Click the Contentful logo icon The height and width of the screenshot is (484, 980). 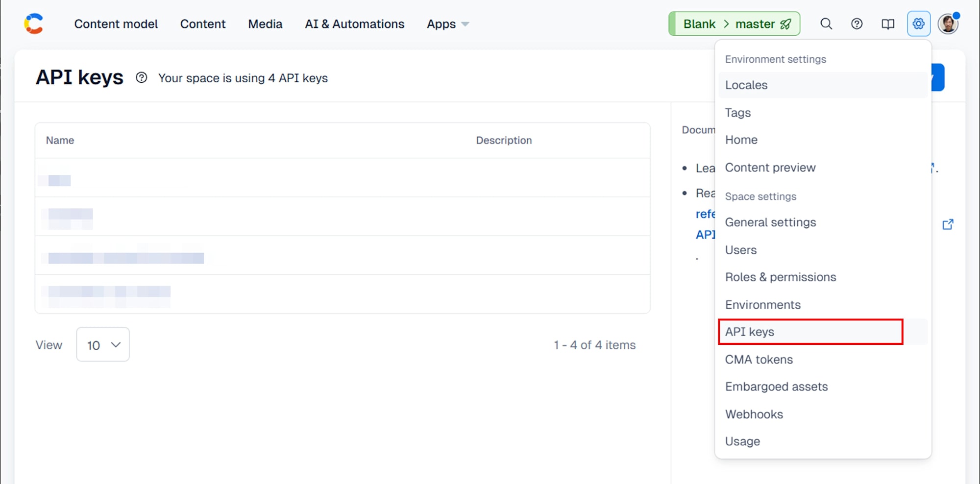(x=34, y=24)
